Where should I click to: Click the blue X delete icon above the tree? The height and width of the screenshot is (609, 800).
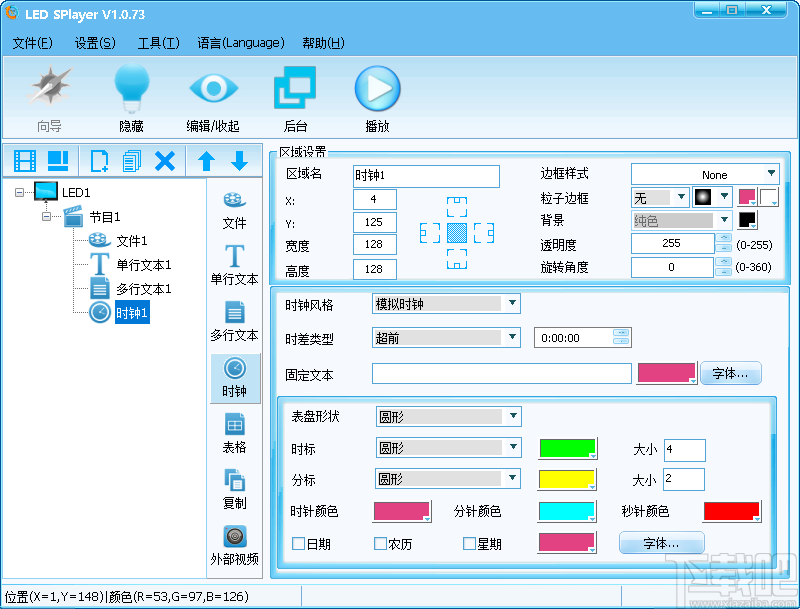tap(166, 161)
